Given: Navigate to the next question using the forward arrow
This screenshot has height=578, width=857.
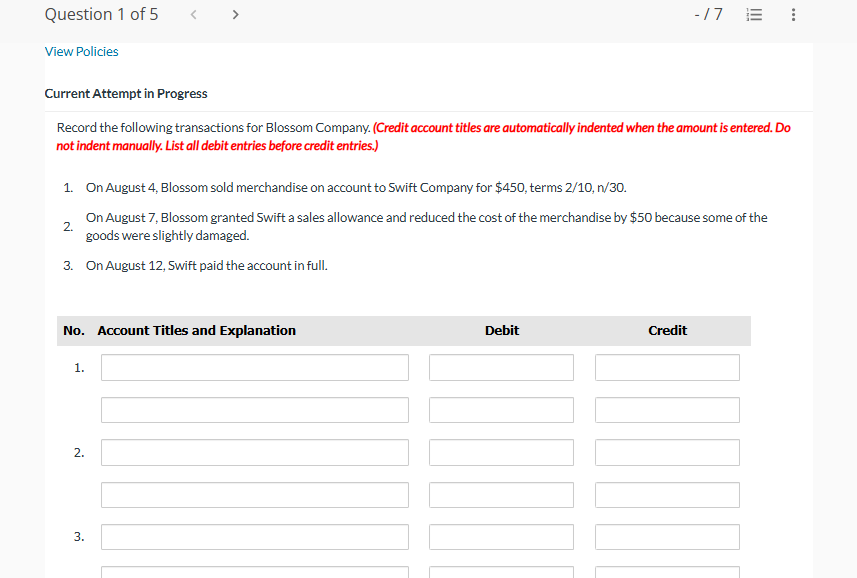Looking at the screenshot, I should [235, 14].
